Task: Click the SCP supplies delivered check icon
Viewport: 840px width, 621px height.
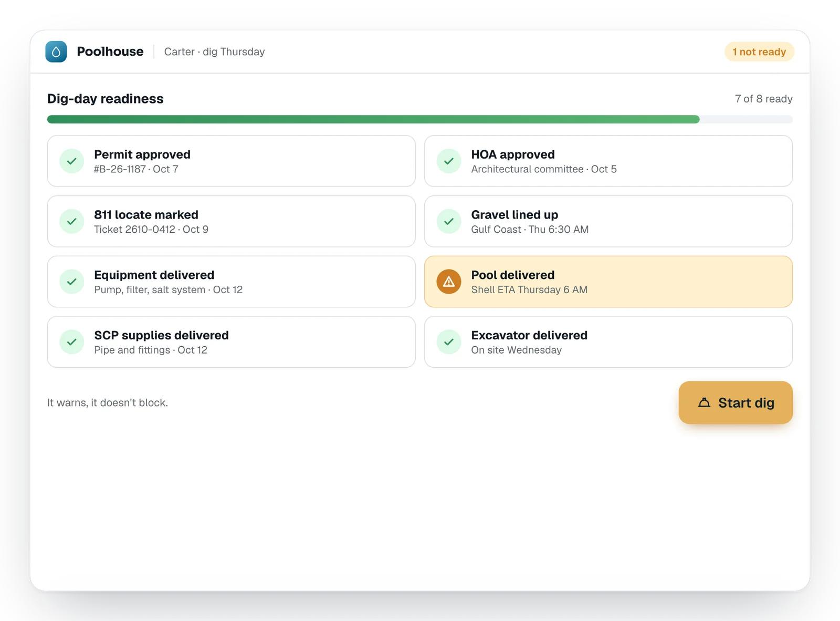Action: coord(72,342)
